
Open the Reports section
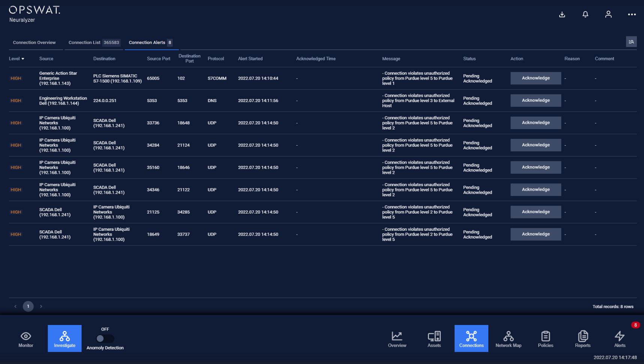pyautogui.click(x=582, y=338)
